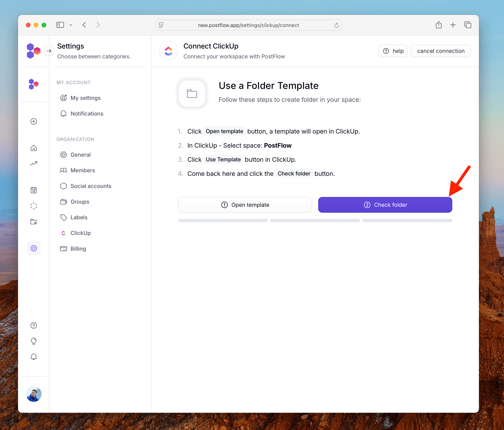Go to Billing settings
The image size is (504, 430).
[x=78, y=249]
